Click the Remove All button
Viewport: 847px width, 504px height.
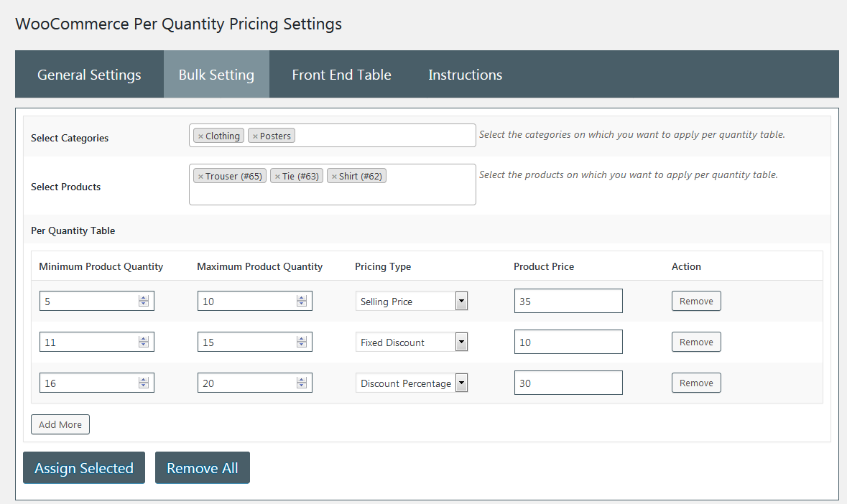(x=202, y=467)
